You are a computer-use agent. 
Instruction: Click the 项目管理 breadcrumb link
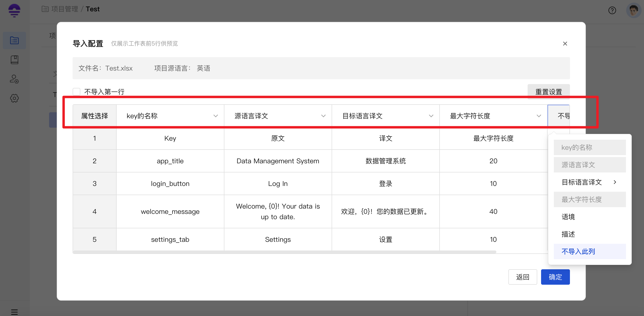tap(65, 9)
